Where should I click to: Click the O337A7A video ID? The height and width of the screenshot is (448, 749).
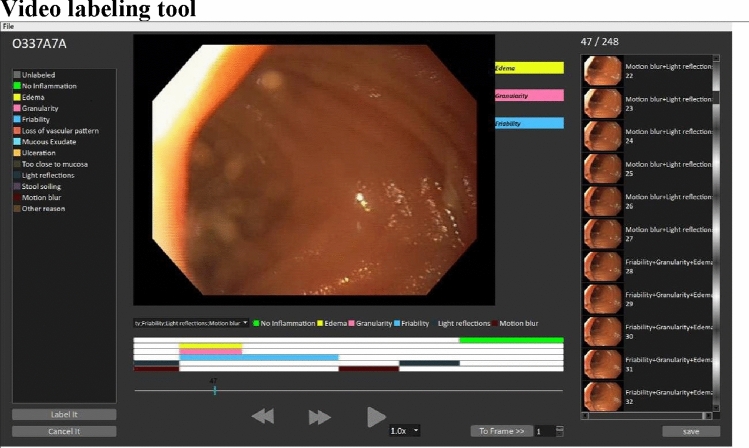[x=39, y=44]
